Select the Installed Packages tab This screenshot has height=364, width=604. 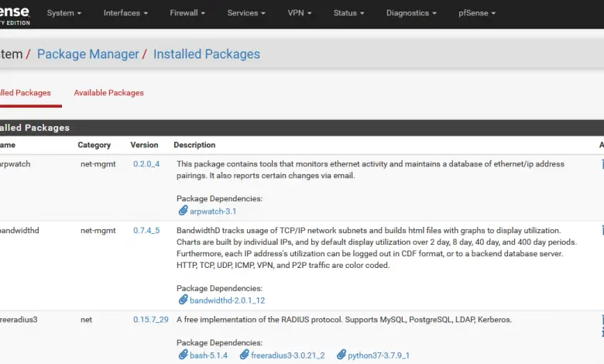coord(25,93)
